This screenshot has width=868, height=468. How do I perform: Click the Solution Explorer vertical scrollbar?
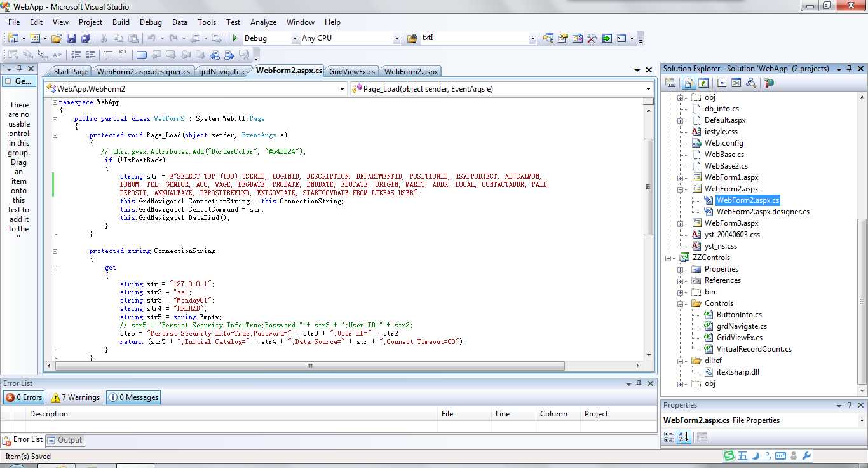click(862, 302)
